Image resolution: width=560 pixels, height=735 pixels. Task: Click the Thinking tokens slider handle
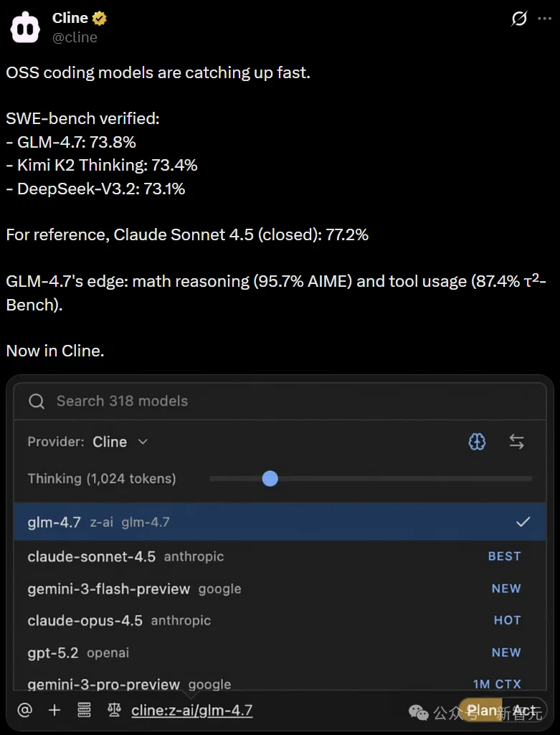tap(270, 478)
